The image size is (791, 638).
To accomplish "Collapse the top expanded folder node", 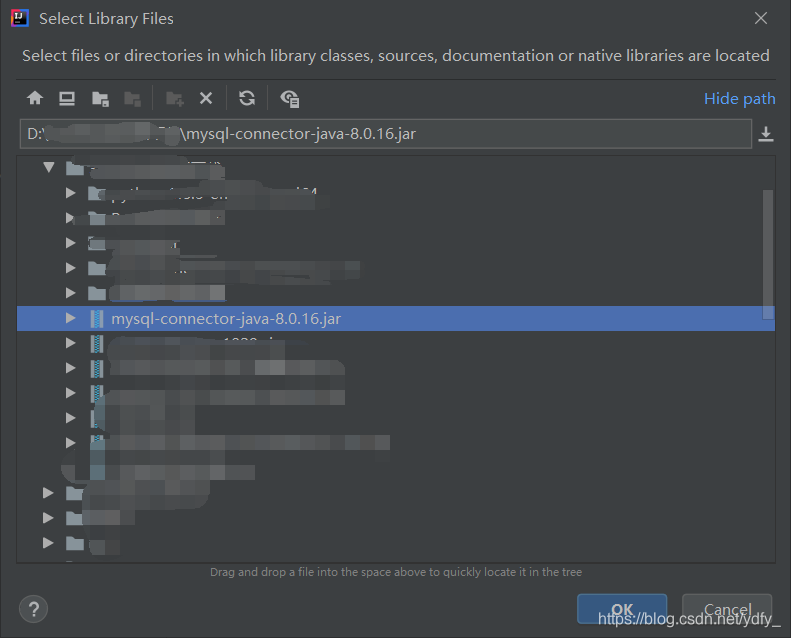I will pyautogui.click(x=48, y=167).
